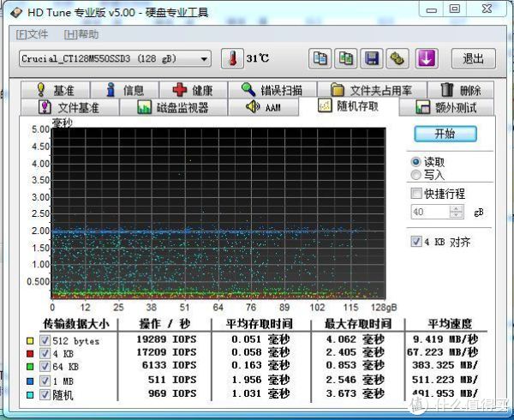Click the 1.956 毫秒 average access value
Viewport: 514px width, 420px height.
tap(260, 380)
